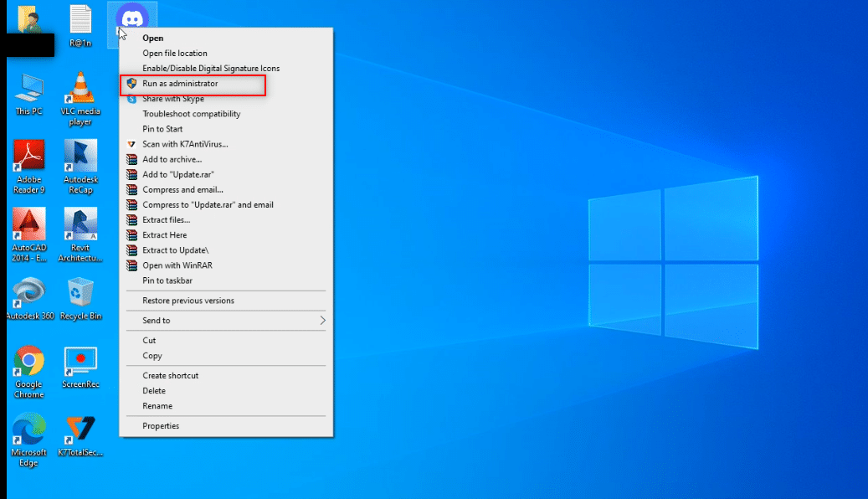Select the K7TotalSecurity shortcut
Viewport: 868px width, 499px height.
pos(80,436)
